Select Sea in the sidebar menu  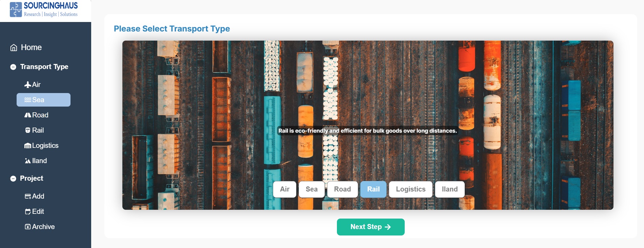(43, 100)
